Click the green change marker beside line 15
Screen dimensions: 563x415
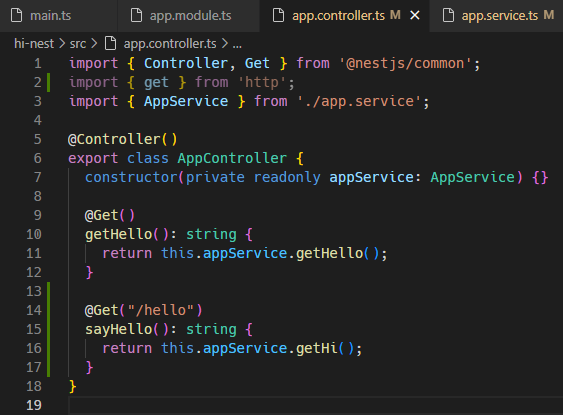click(48, 329)
